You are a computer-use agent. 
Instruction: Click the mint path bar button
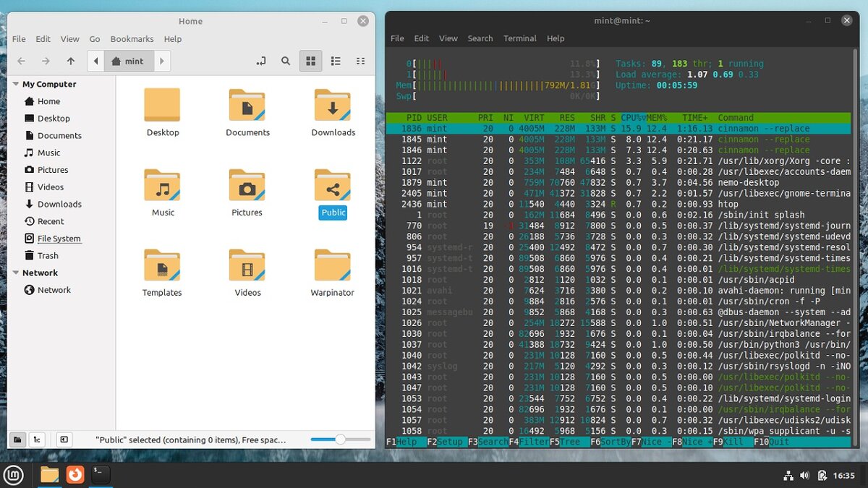pos(129,61)
